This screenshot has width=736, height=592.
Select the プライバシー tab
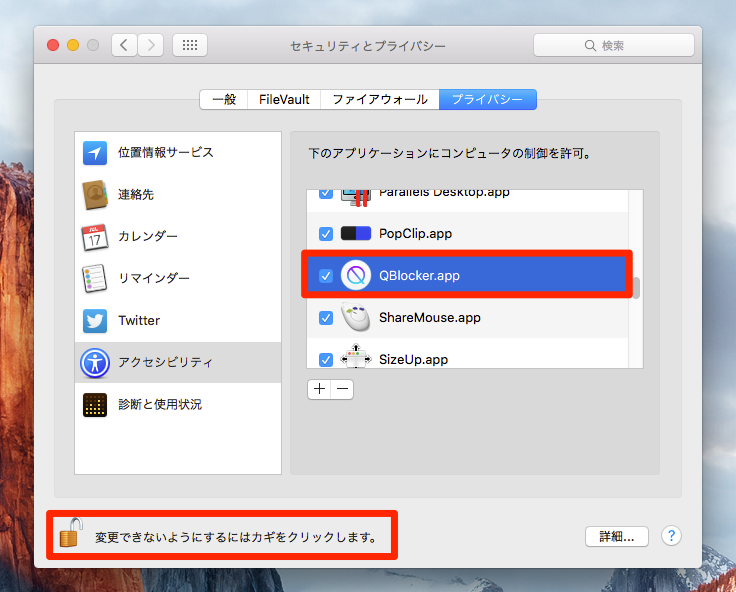pos(488,100)
